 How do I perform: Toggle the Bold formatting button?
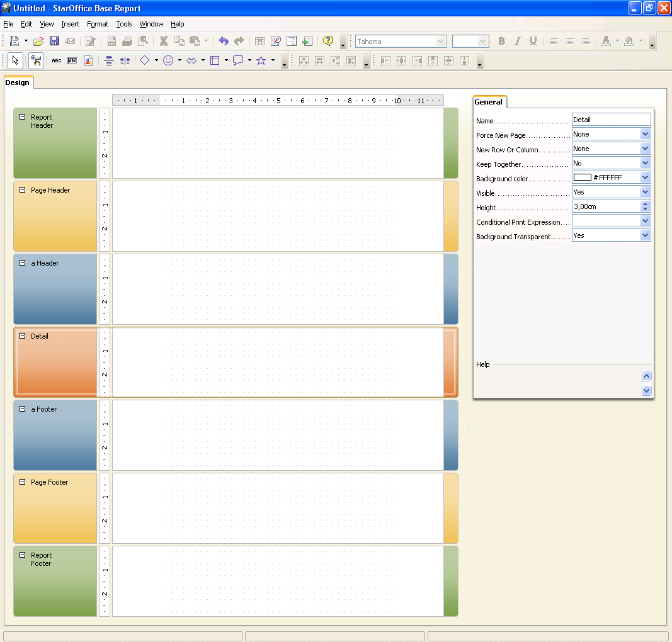tap(501, 41)
